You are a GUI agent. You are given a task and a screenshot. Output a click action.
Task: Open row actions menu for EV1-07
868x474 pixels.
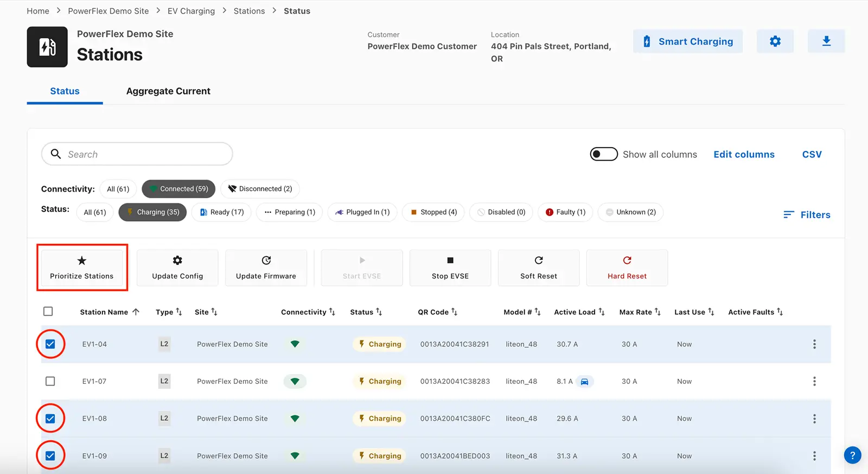pyautogui.click(x=814, y=381)
